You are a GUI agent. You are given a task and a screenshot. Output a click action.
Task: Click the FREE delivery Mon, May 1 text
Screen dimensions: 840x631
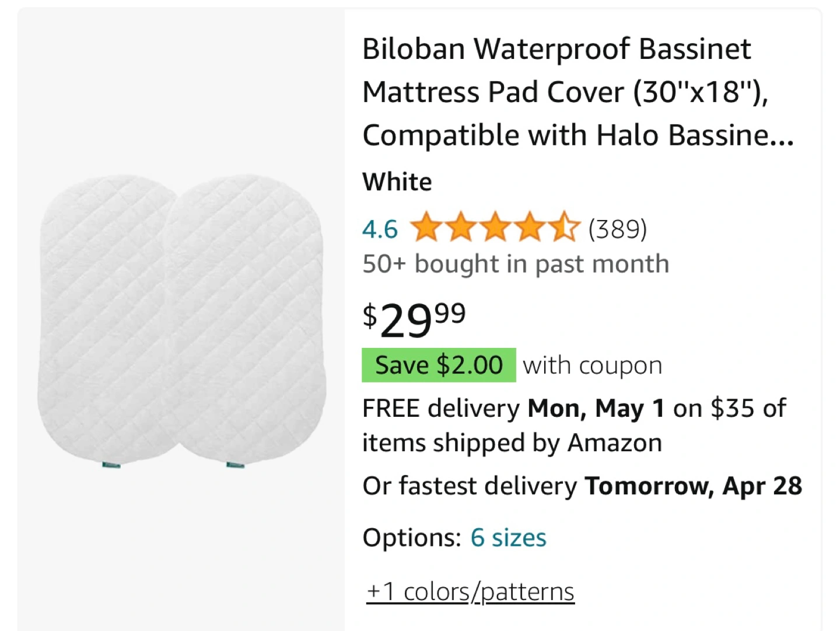513,409
